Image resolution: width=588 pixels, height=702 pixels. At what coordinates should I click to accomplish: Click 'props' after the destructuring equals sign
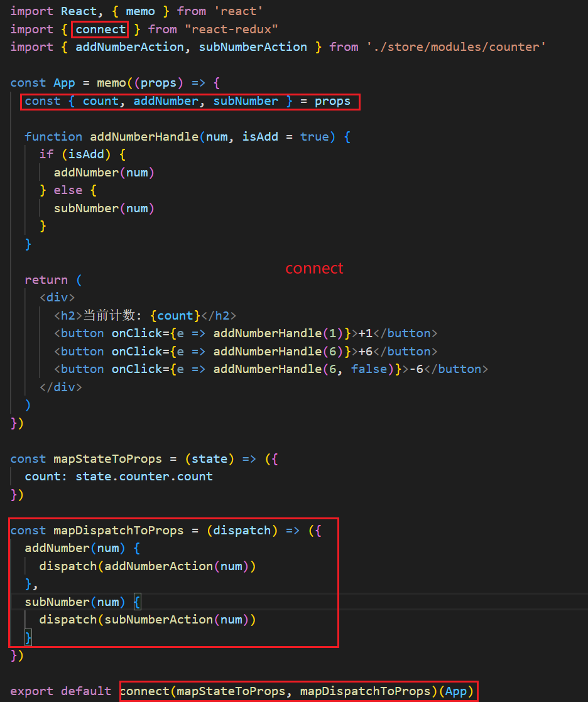click(x=332, y=101)
